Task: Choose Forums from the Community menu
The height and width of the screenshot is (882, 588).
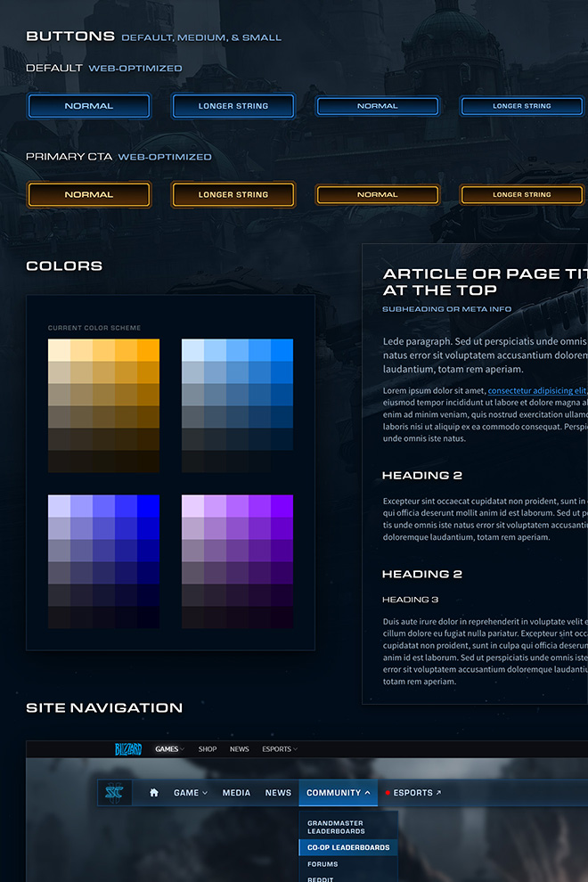Action: (x=323, y=864)
